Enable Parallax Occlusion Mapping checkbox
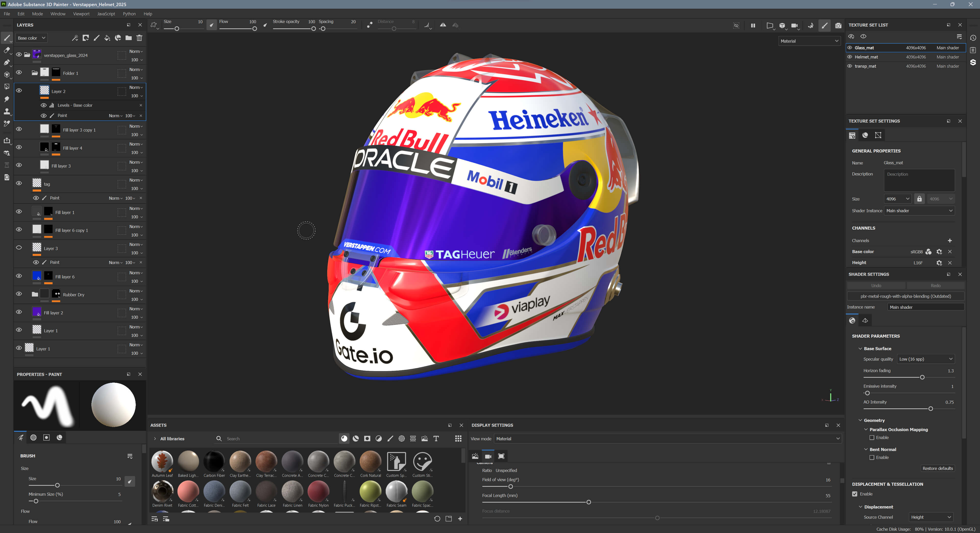 872,437
